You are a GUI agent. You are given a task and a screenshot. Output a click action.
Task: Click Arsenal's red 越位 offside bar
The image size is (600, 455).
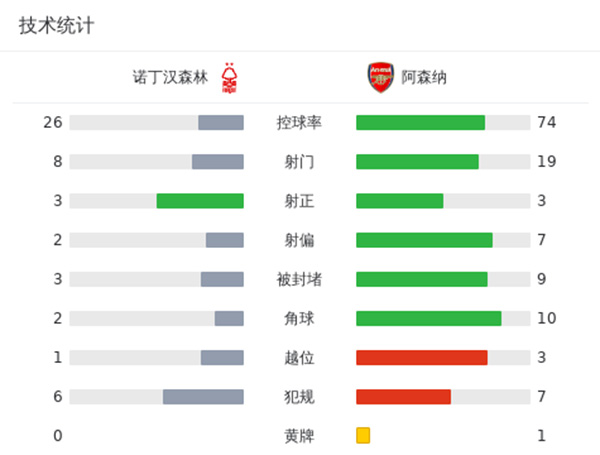pyautogui.click(x=421, y=357)
